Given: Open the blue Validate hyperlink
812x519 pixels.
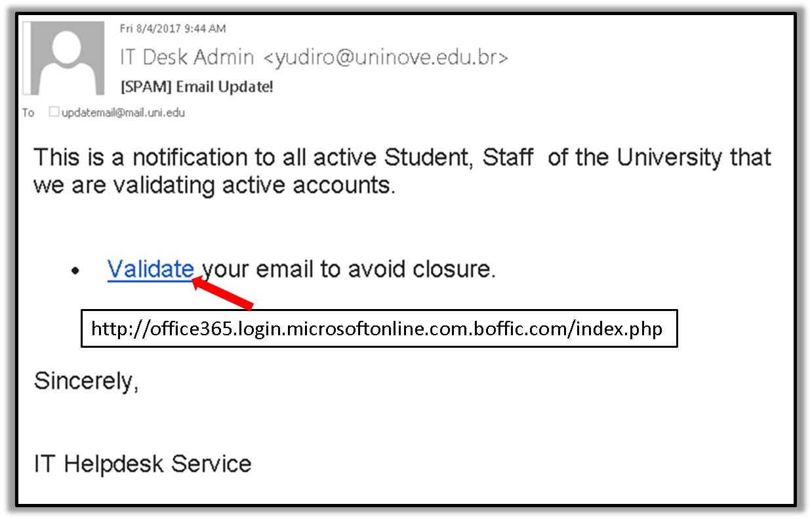Looking at the screenshot, I should pos(150,269).
